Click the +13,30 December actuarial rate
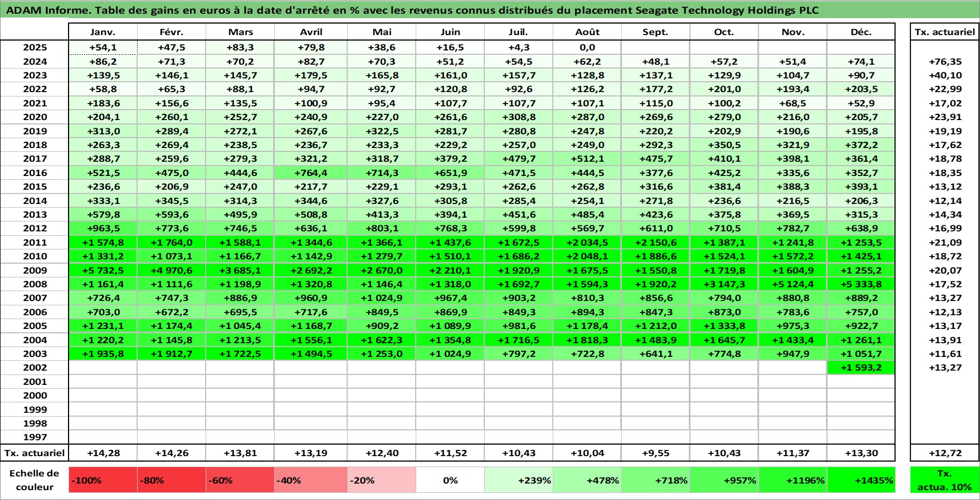Image resolution: width=980 pixels, height=500 pixels. [861, 453]
